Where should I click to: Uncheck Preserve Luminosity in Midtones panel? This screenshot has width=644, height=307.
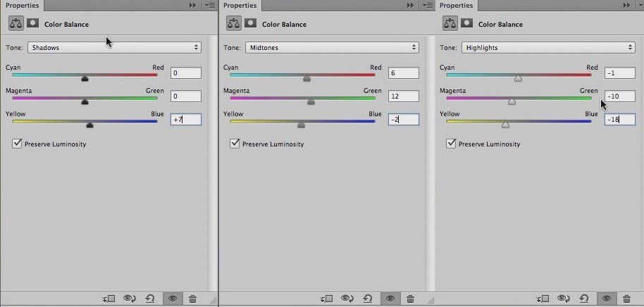coord(235,144)
